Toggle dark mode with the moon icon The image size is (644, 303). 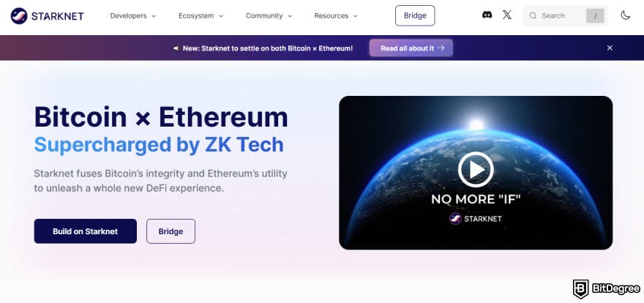[x=626, y=15]
